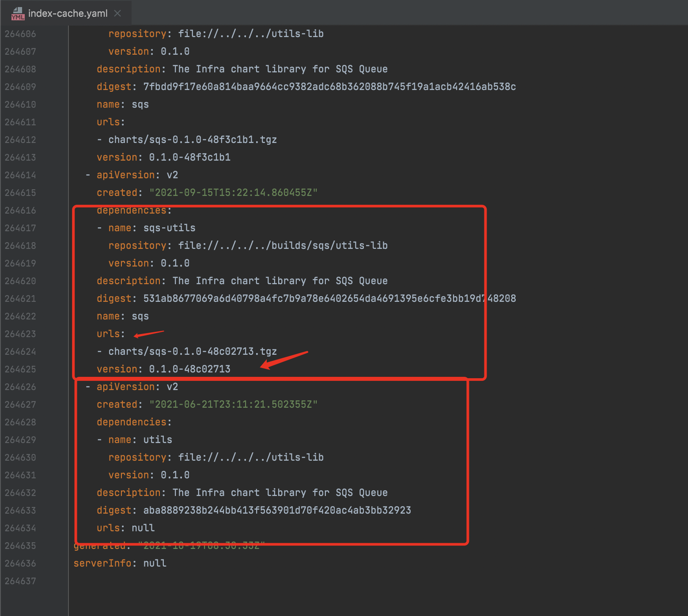Click the apiVersion v2 entry on line 264626

pyautogui.click(x=137, y=387)
